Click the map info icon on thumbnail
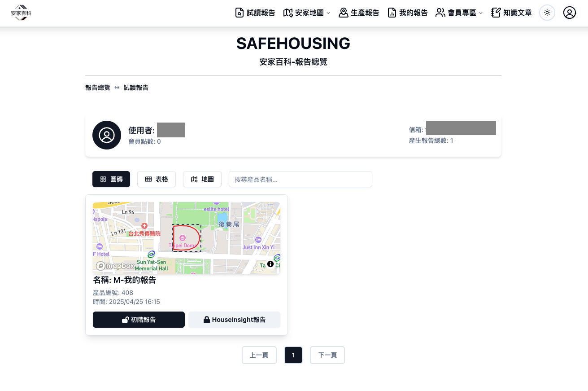588x391 pixels. tap(270, 264)
